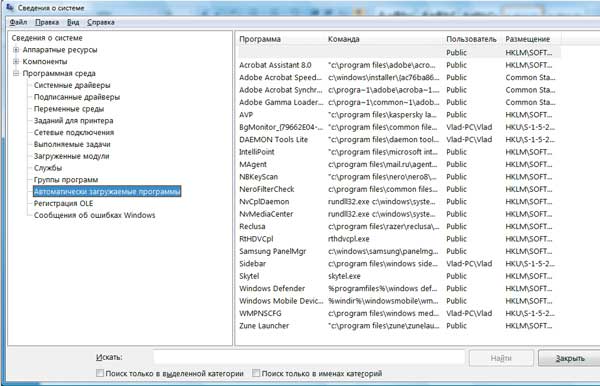The image size is (600, 386).
Task: Select Выполняемые задачи in the tree
Action: 72,144
